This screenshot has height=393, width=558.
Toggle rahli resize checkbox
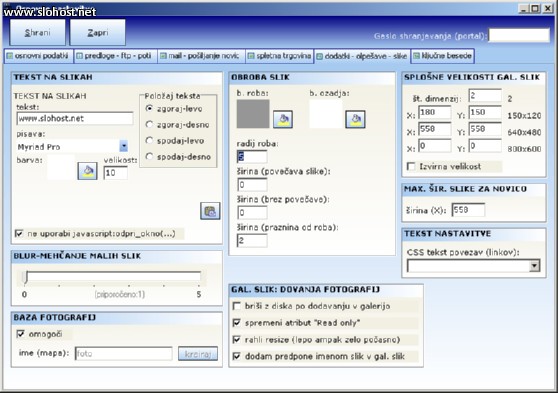point(236,339)
